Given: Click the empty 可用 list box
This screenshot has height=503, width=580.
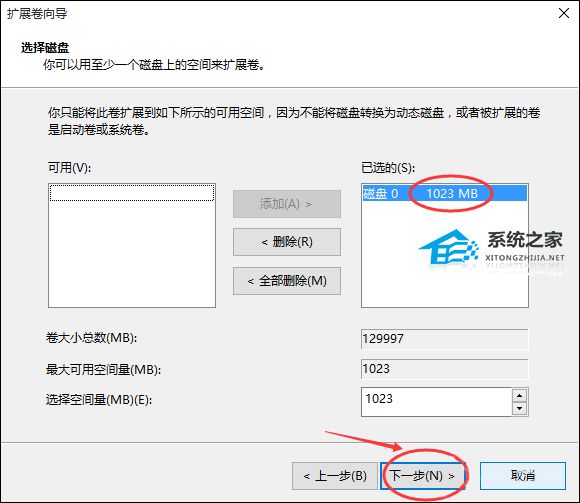Looking at the screenshot, I should click(132, 245).
